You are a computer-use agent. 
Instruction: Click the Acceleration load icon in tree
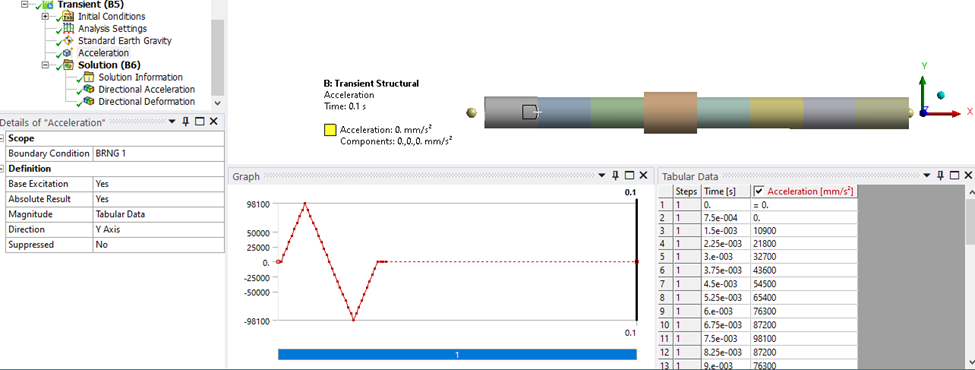click(68, 53)
